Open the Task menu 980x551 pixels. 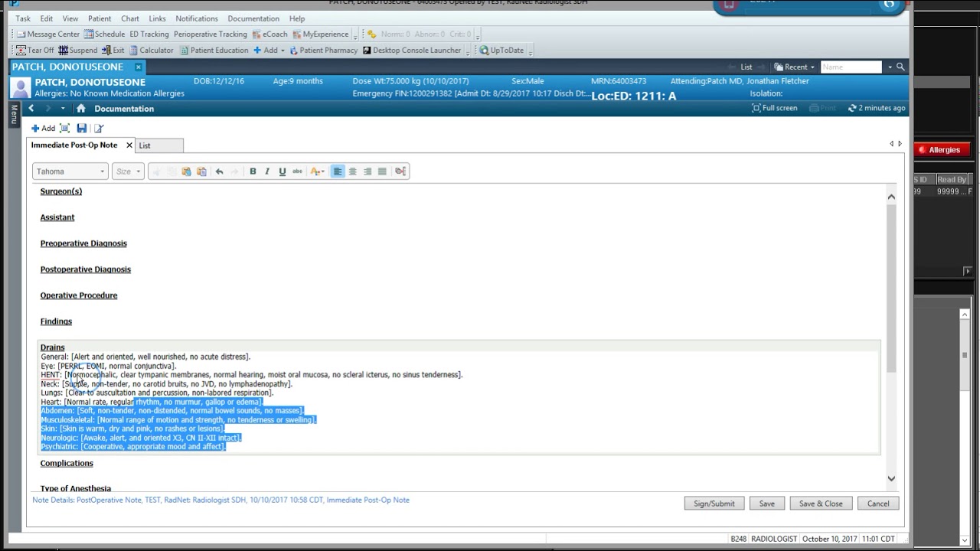[x=23, y=18]
